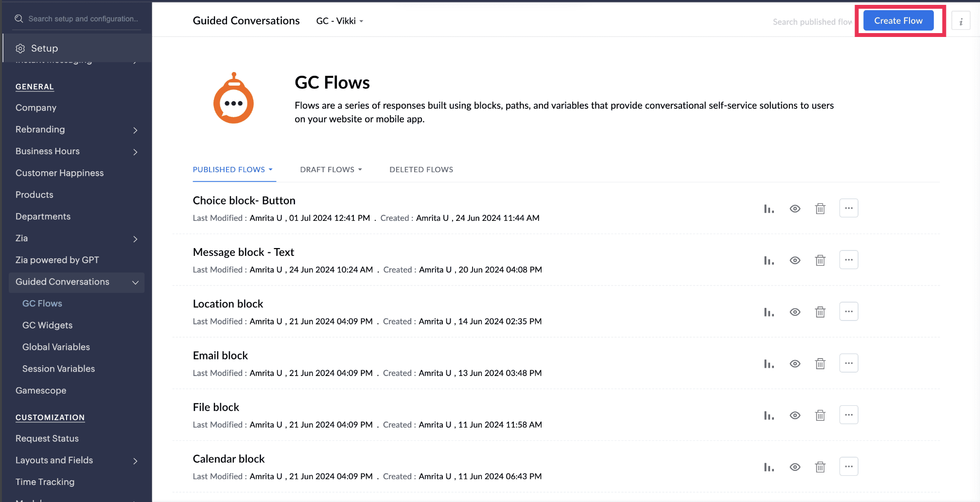
Task: Focus the Search published flows field
Action: point(812,22)
